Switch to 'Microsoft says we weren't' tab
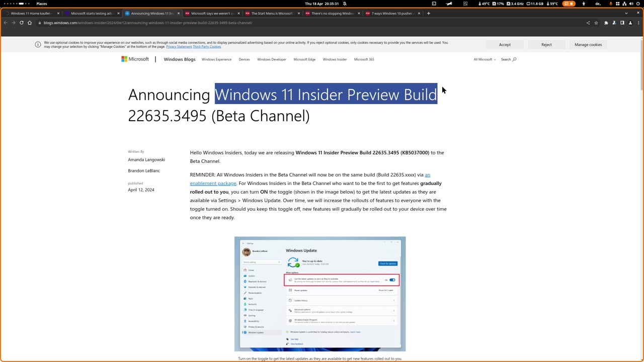 click(x=212, y=14)
